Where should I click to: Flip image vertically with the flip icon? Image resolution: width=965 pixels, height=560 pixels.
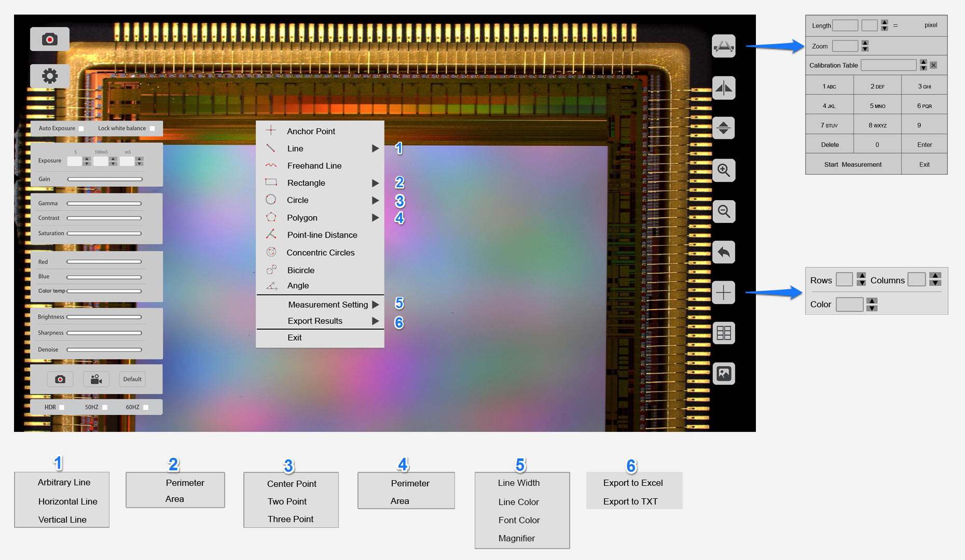(724, 128)
